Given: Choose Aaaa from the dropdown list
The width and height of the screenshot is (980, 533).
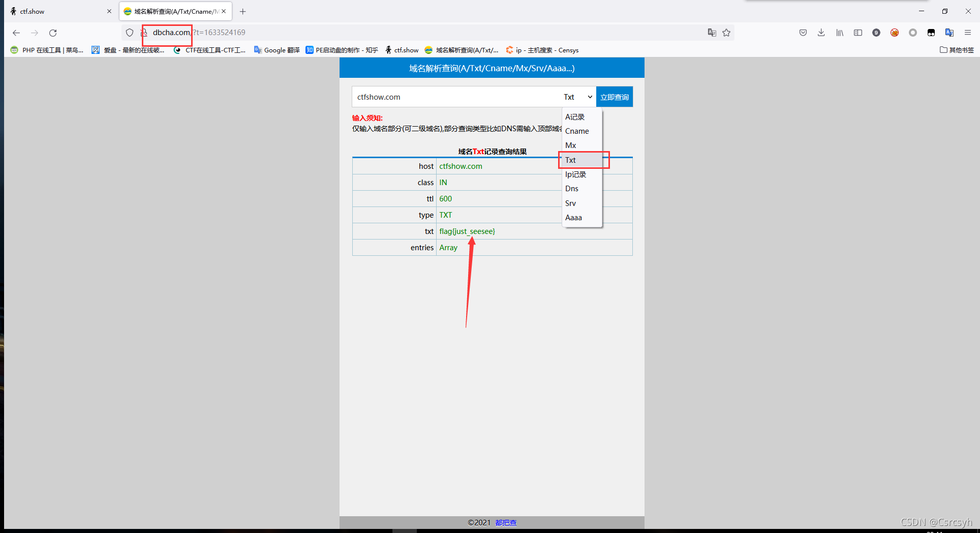Looking at the screenshot, I should point(582,218).
